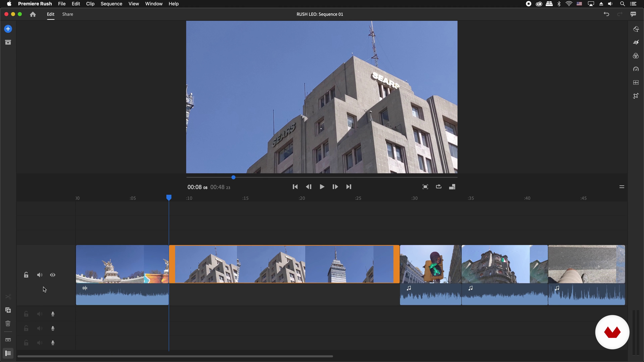This screenshot has width=644, height=362.
Task: Click the Delete trash icon
Action: (8, 323)
